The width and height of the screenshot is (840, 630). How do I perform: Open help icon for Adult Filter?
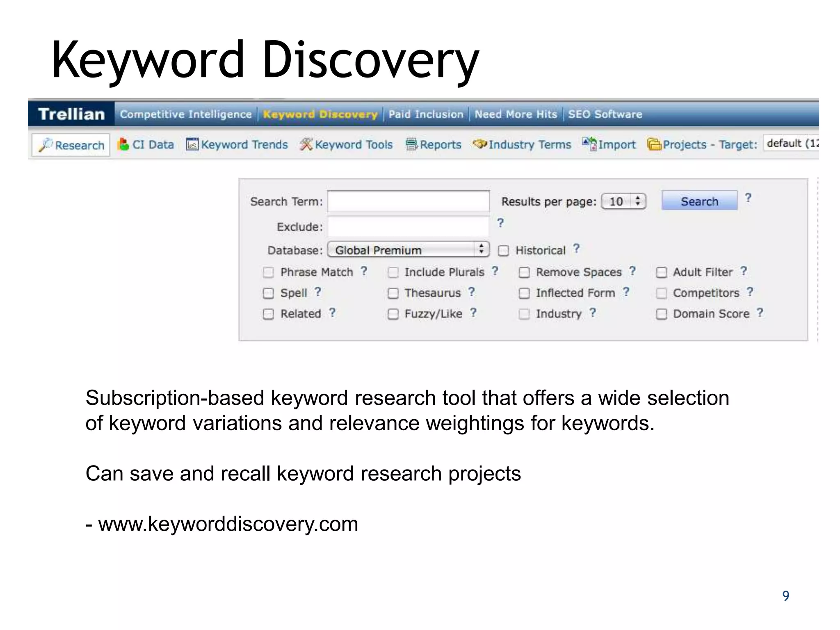pos(744,271)
